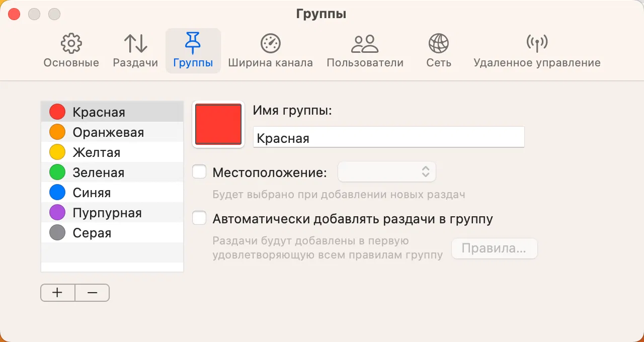This screenshot has height=342, width=644.
Task: Select the Группы pin icon
Action: coord(193,44)
